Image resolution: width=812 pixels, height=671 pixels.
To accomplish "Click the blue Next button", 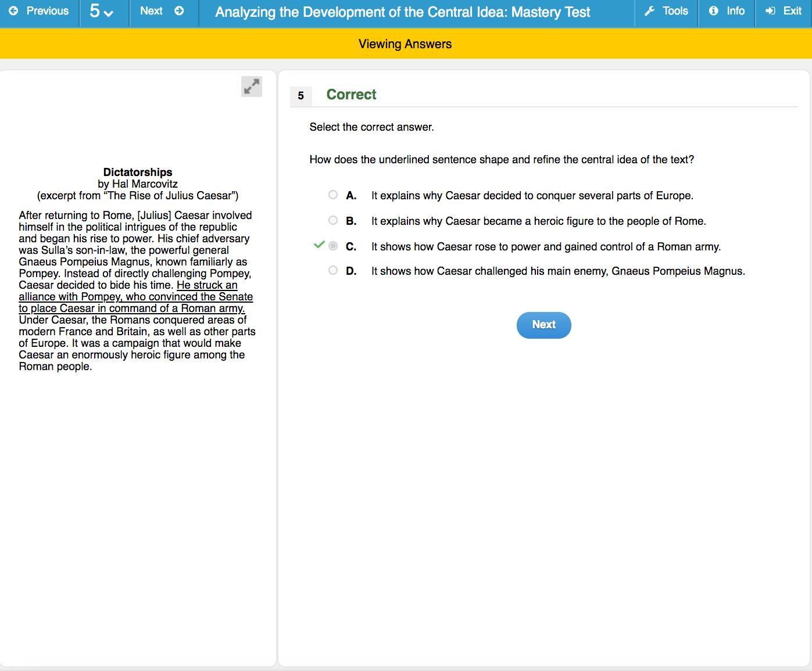I will coord(544,325).
